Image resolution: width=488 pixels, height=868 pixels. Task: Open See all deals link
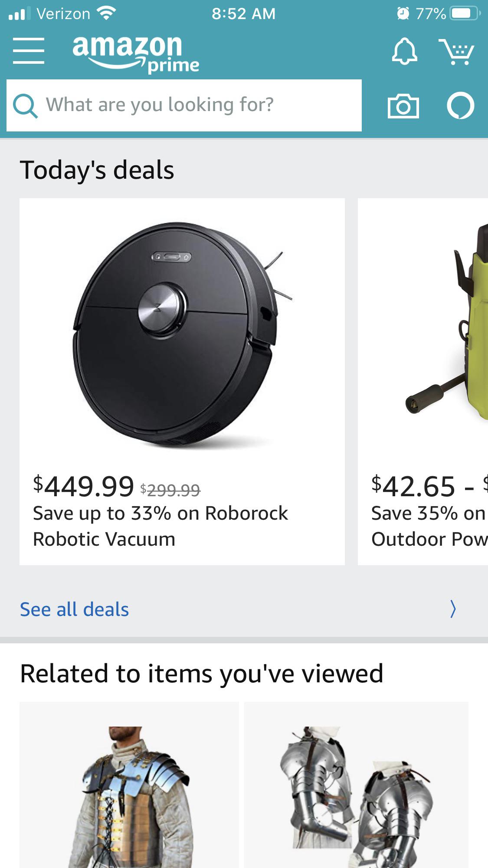tap(74, 609)
